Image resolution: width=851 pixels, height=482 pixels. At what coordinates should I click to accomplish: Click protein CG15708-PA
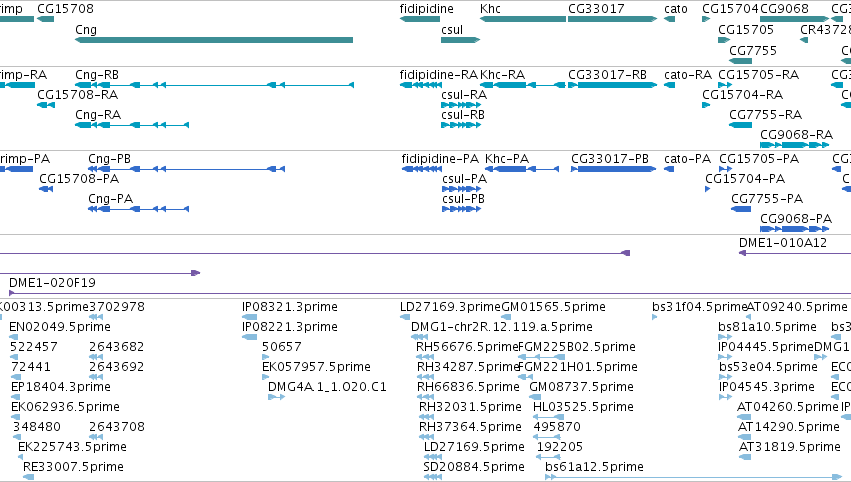click(46, 189)
